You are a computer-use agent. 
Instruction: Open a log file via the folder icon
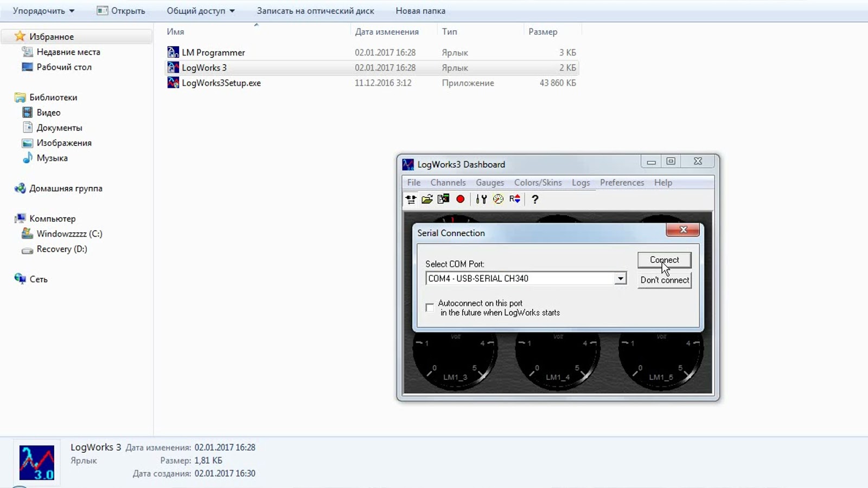[427, 199]
